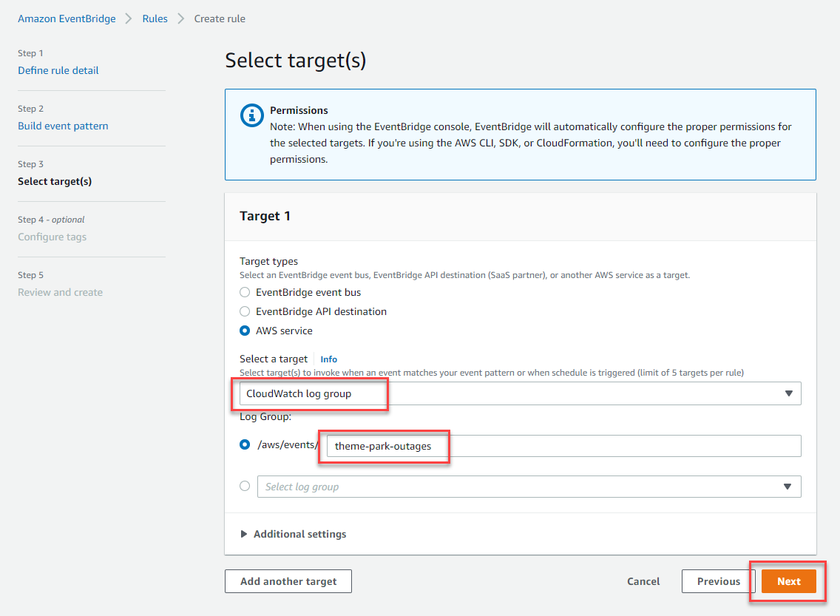Image resolution: width=840 pixels, height=616 pixels.
Task: Select the /aws/events/ log group radio button
Action: pos(245,445)
